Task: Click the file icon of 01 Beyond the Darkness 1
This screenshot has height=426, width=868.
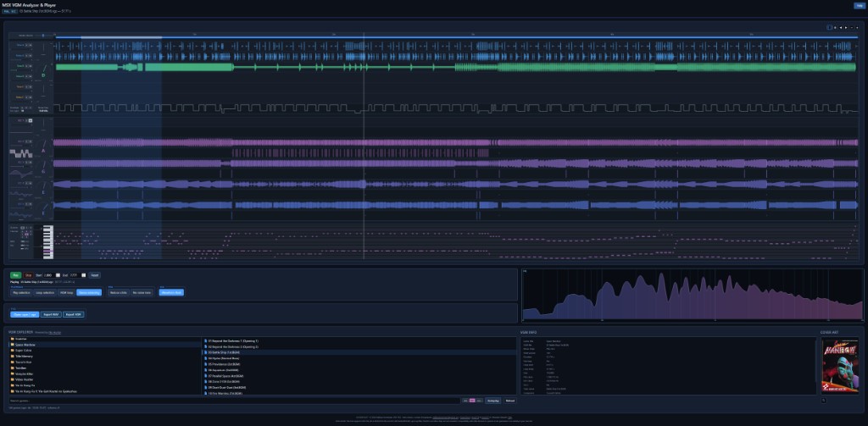Action: 205,340
